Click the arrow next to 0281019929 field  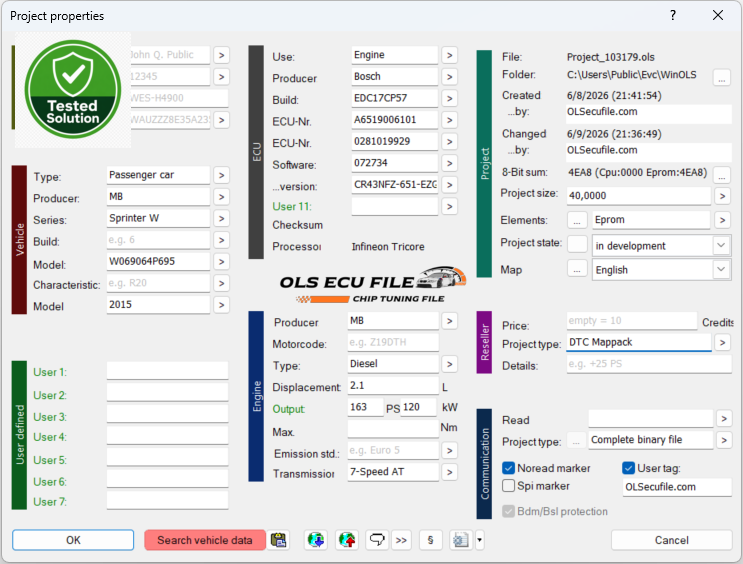449,142
